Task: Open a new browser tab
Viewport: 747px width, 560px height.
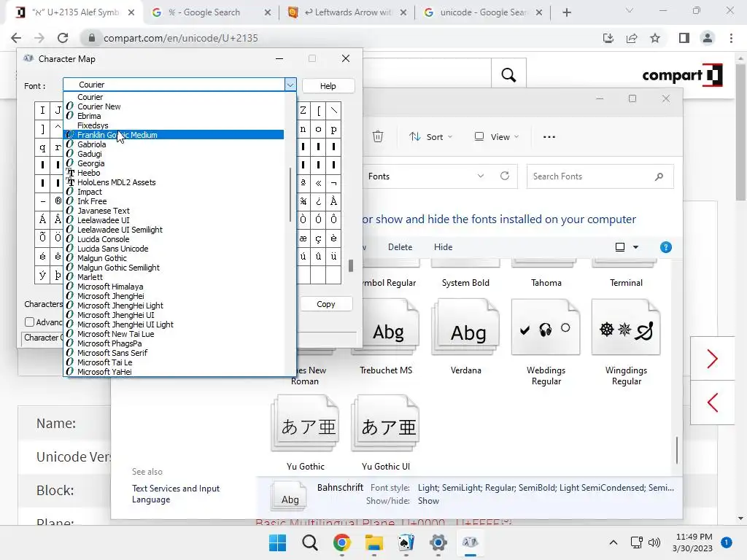Action: coord(566,12)
